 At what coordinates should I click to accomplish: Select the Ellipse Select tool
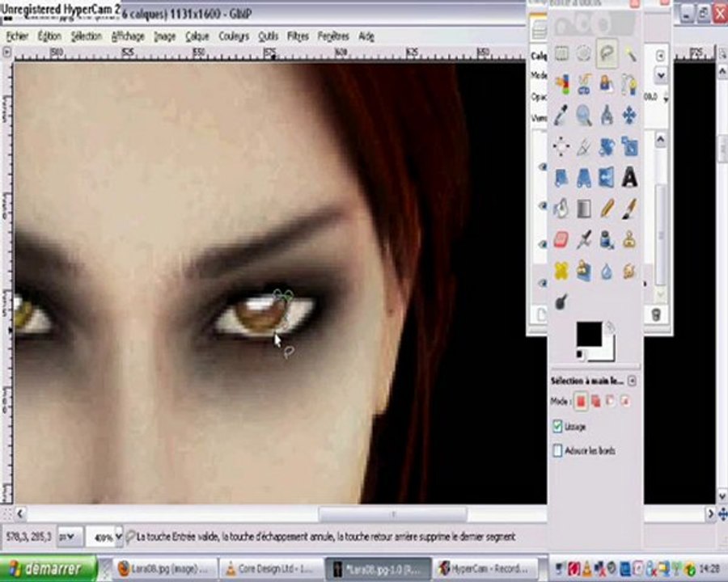point(583,55)
